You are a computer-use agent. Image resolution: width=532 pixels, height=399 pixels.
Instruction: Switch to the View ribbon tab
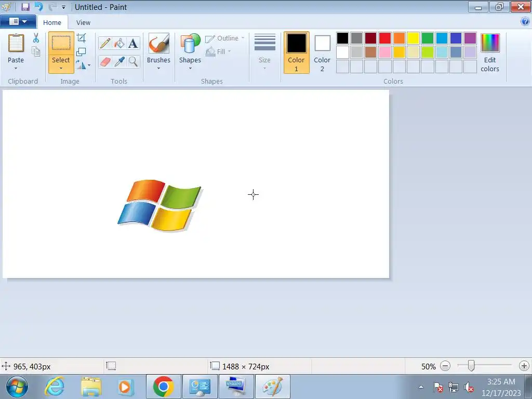point(83,22)
